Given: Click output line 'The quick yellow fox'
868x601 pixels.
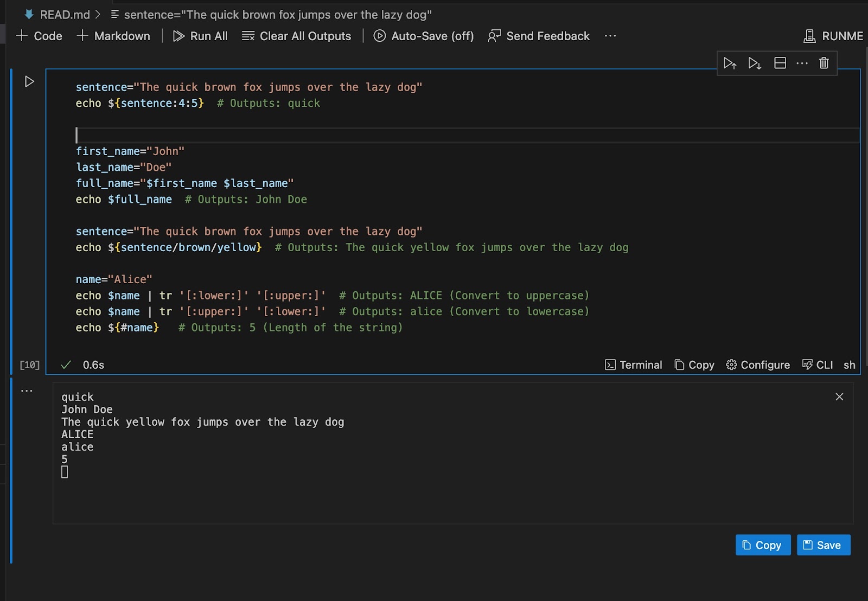Looking at the screenshot, I should click(203, 422).
